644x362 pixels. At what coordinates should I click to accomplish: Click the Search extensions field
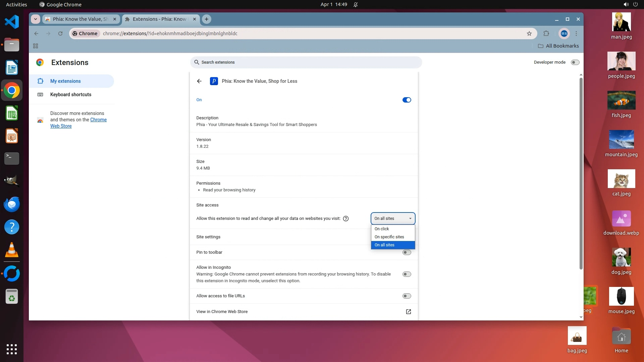[306, 62]
